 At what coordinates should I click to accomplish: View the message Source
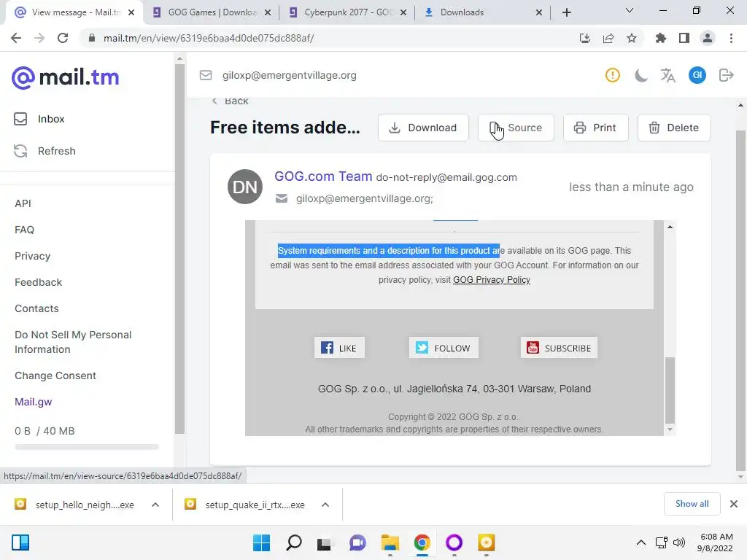[x=516, y=128]
